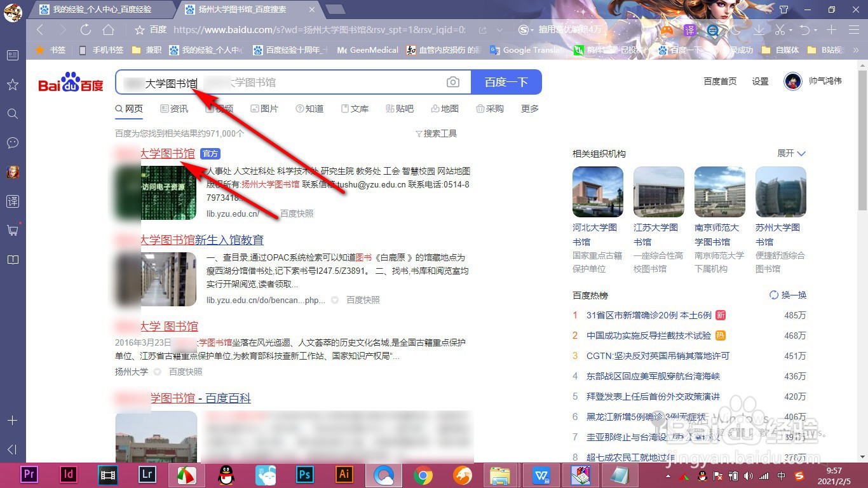Switch to the 文库 tab
This screenshot has width=868, height=488.
click(355, 109)
